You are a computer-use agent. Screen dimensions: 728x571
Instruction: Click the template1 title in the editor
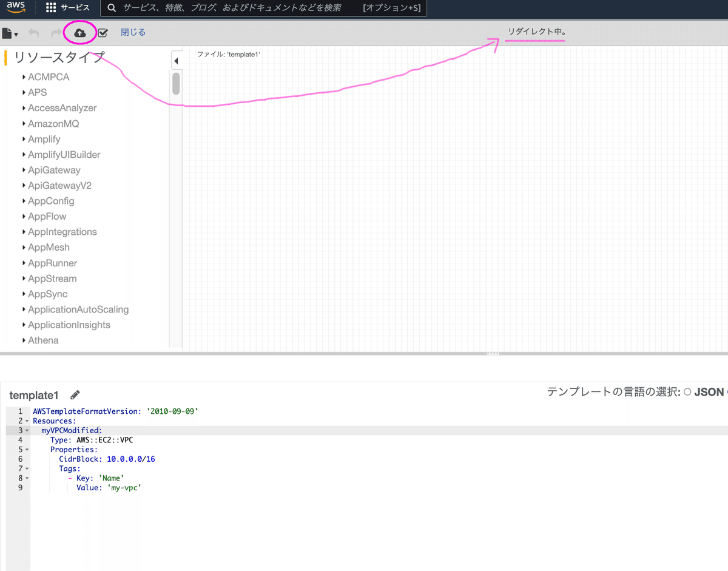[x=34, y=395]
